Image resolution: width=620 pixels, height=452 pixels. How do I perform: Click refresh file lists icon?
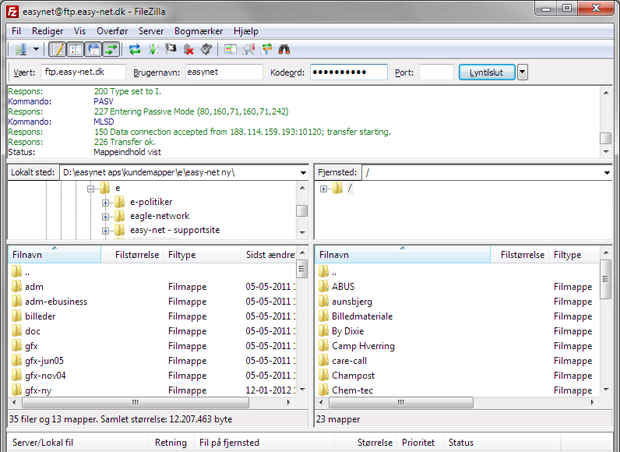[134, 49]
